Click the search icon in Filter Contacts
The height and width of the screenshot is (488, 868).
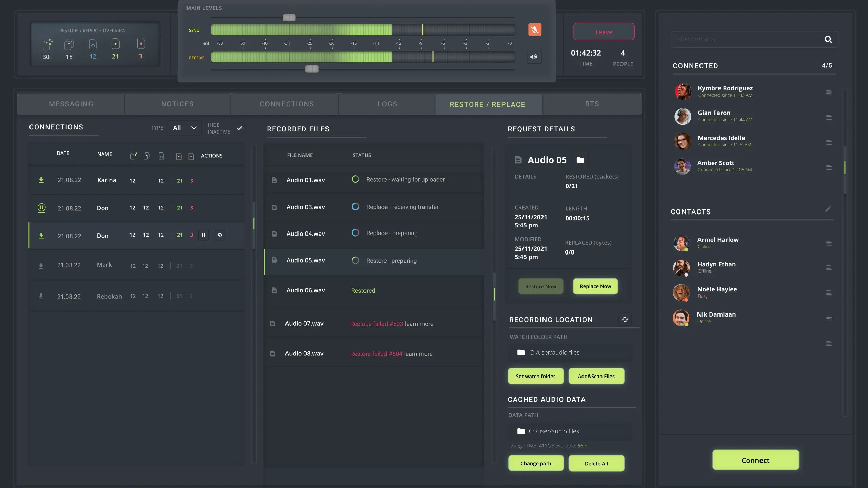click(828, 39)
